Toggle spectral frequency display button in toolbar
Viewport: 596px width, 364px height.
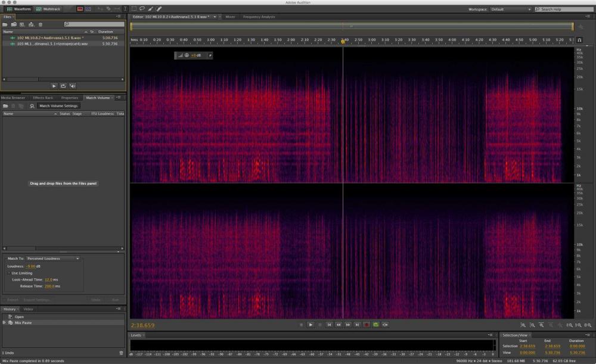click(x=80, y=9)
